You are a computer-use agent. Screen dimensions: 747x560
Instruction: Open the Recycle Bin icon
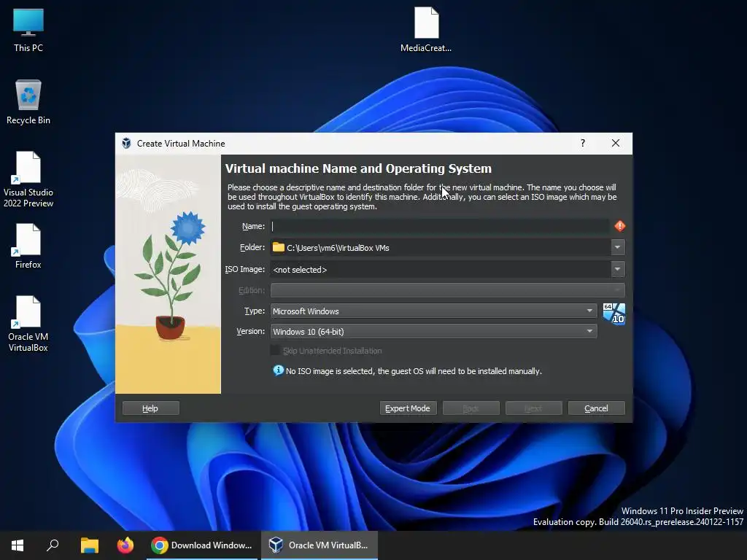(x=28, y=102)
